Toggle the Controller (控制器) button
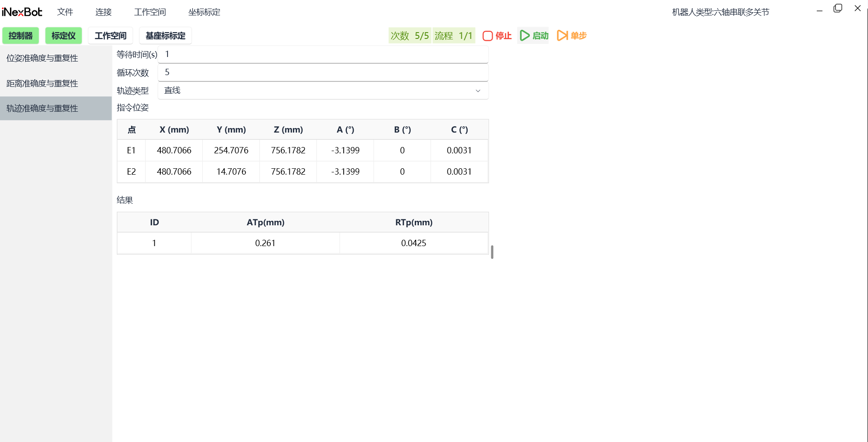Viewport: 868px width, 442px height. [x=20, y=36]
